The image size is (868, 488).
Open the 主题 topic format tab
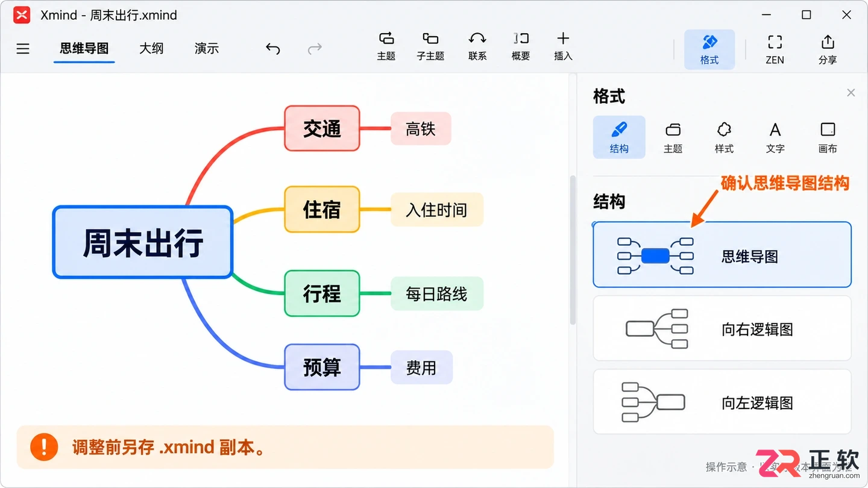[673, 137]
